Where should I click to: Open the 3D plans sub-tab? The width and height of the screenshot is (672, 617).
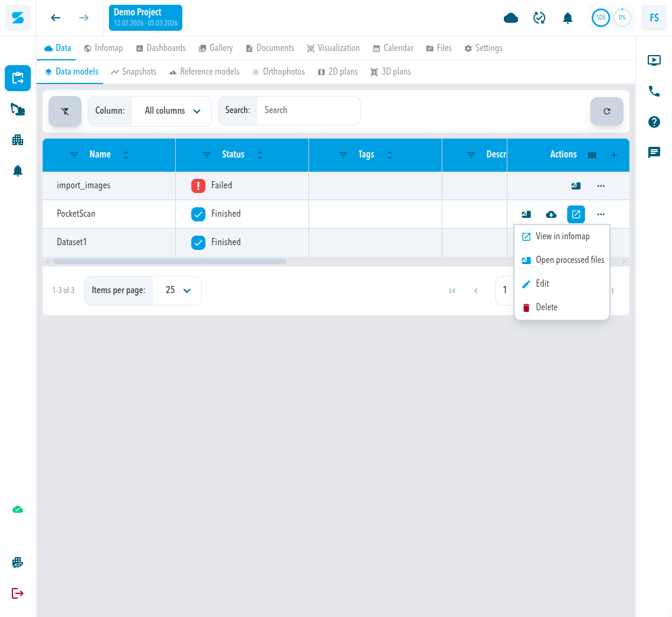tap(390, 72)
